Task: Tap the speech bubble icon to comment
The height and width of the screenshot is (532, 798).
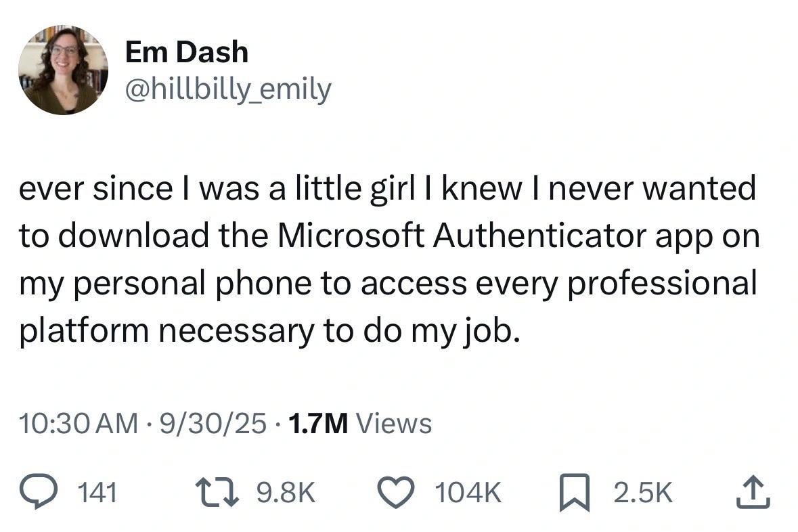Action: click(40, 492)
